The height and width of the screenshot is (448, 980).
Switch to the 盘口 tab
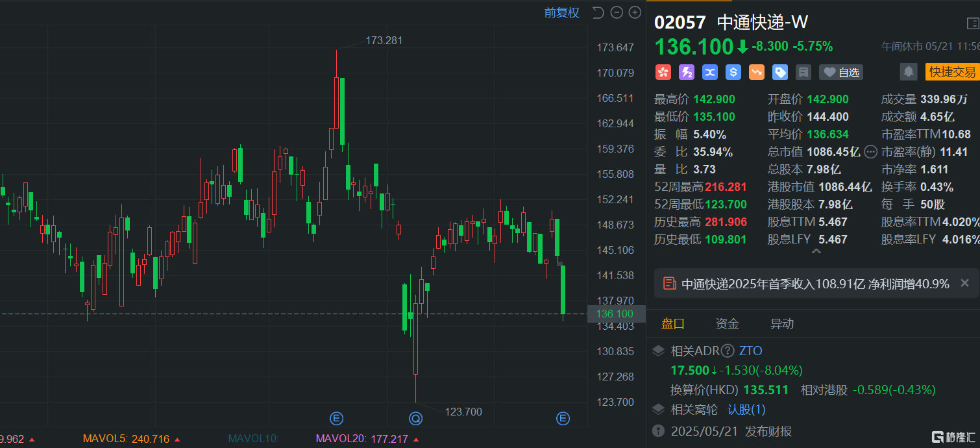pyautogui.click(x=673, y=324)
